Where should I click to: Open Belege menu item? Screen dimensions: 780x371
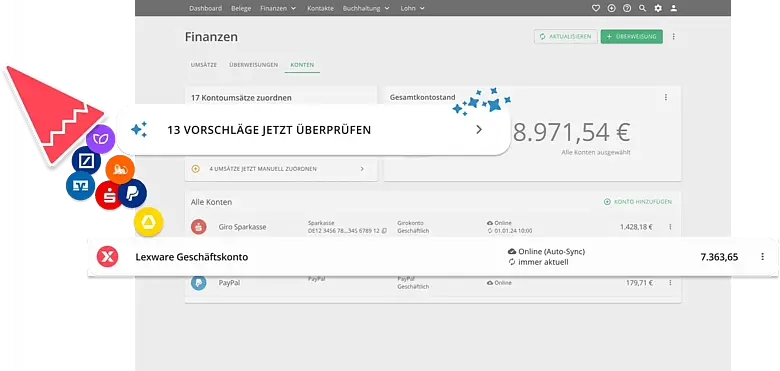[x=241, y=8]
